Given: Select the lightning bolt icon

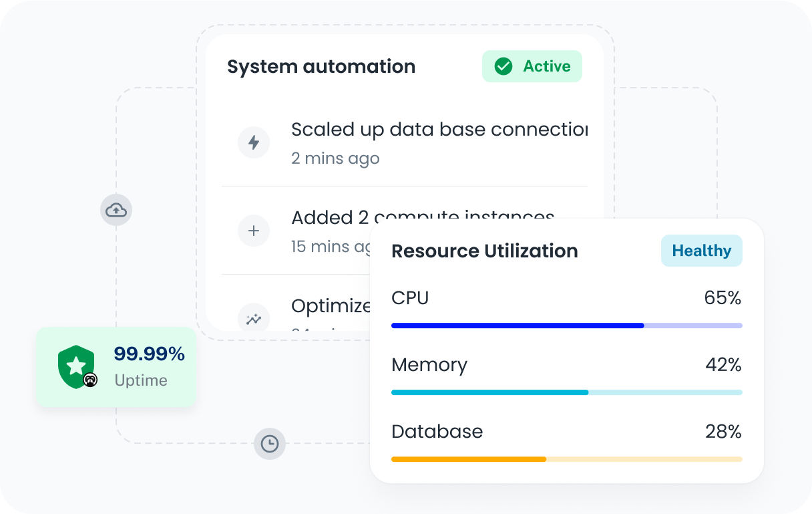Looking at the screenshot, I should [x=254, y=142].
